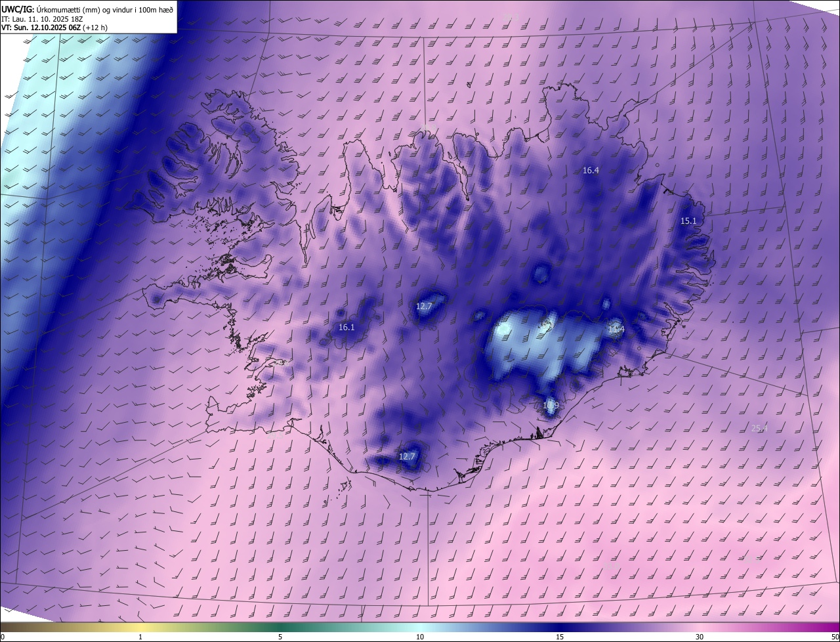Click the 16.4 value in northeast Iceland
The image size is (840, 642).
591,170
